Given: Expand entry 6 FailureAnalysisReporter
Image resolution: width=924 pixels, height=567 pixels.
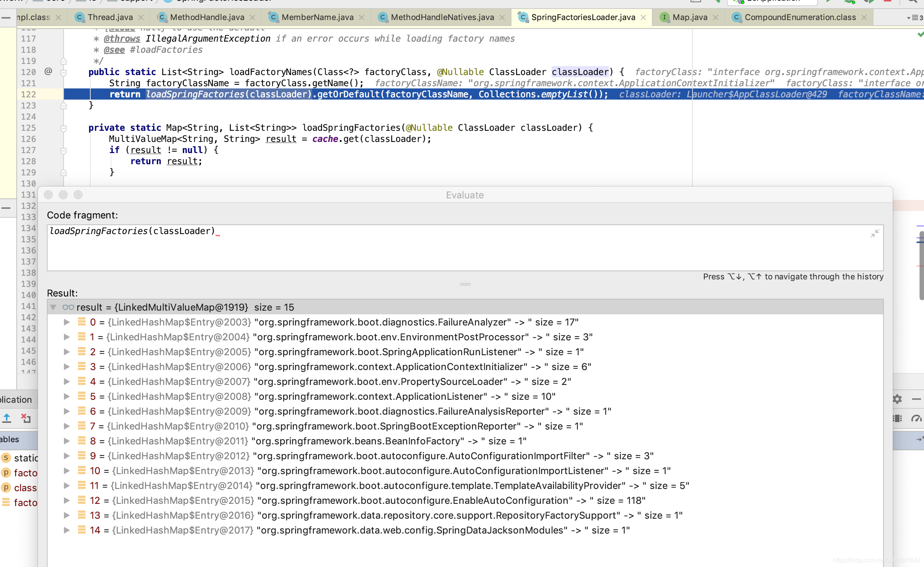Looking at the screenshot, I should 67,411.
